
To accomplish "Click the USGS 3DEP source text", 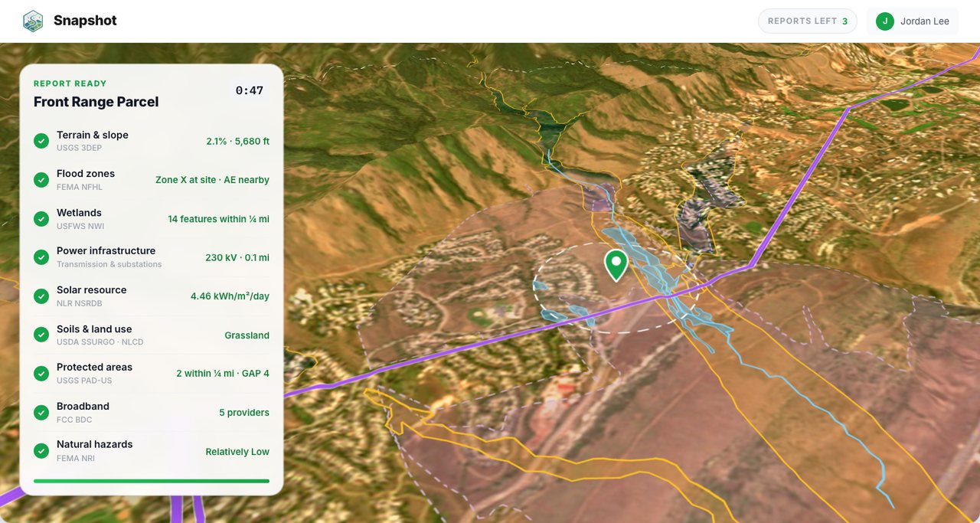I will (79, 148).
